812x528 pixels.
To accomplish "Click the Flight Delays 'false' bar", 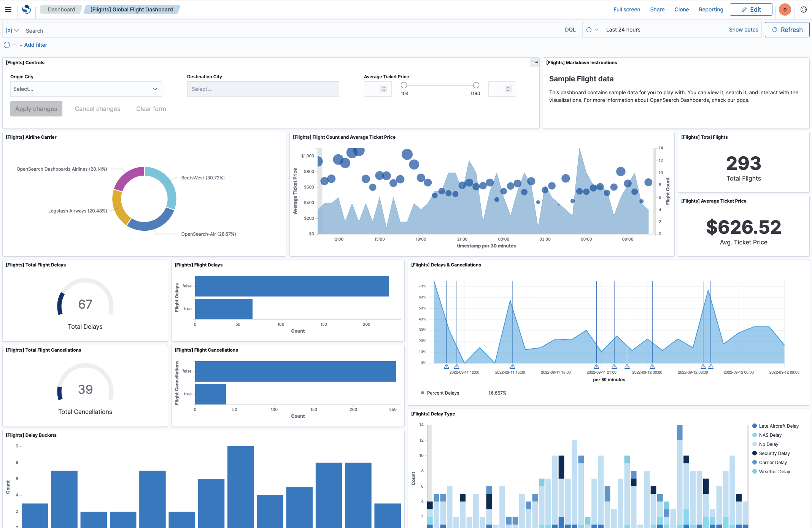I will (292, 286).
